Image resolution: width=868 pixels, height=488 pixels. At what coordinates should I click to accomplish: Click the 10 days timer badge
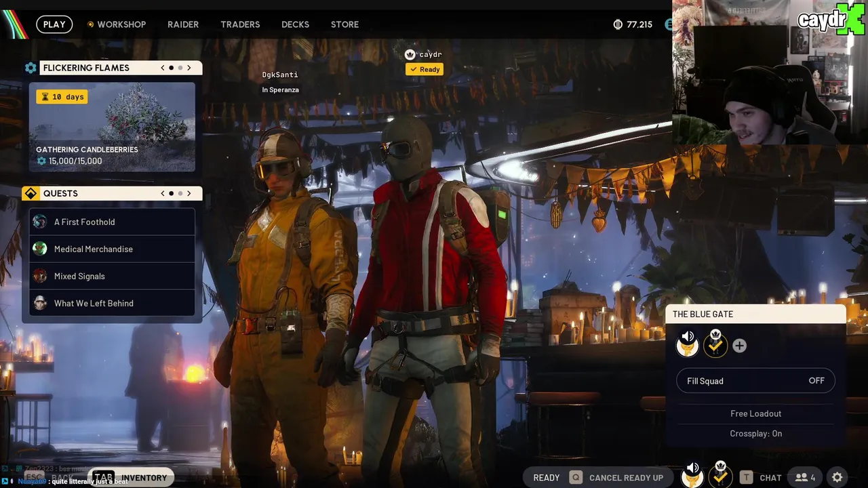tap(62, 97)
